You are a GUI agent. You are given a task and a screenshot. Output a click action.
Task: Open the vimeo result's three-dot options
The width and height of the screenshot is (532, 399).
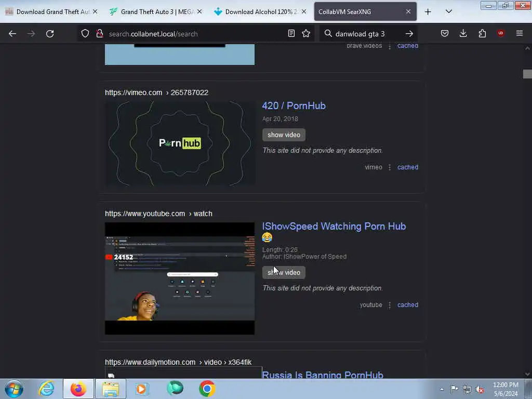tap(390, 167)
